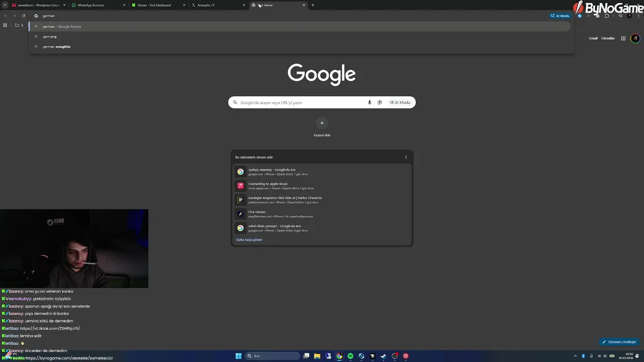This screenshot has height=362, width=644.
Task: Open the calvin klein çamaşırı - Google'da Ara entry
Action: [x=322, y=228]
